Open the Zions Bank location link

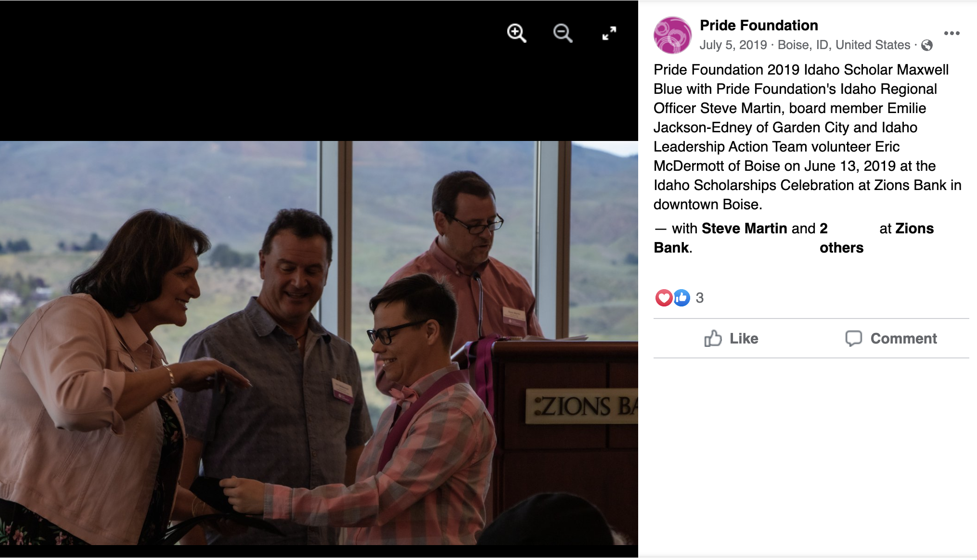794,238
